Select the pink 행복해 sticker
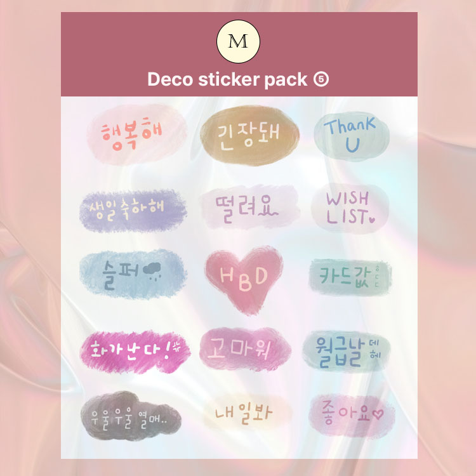The height and width of the screenshot is (476, 476). 137,135
